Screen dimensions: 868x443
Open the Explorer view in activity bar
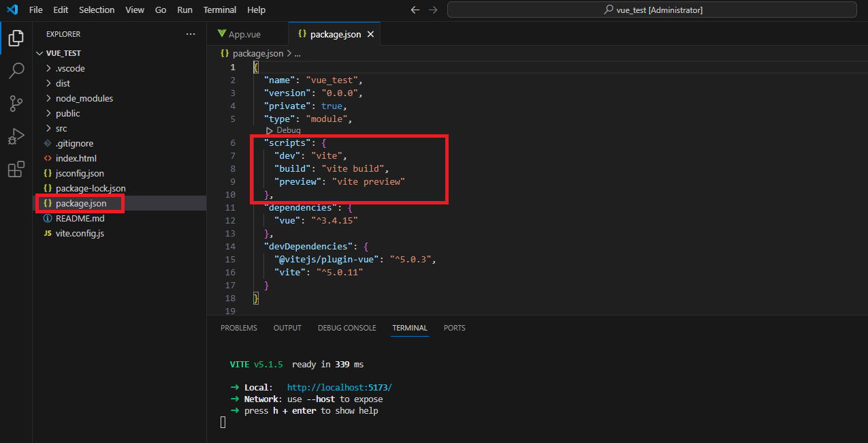[x=16, y=38]
